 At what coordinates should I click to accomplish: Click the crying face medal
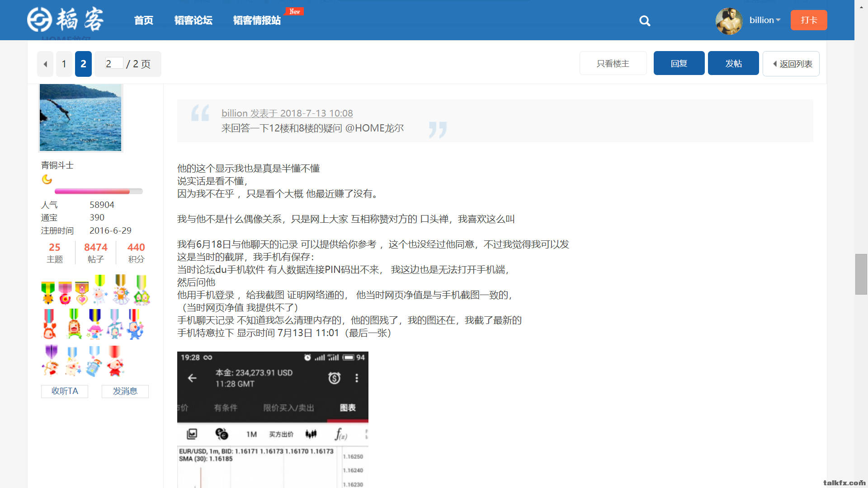[74, 324]
